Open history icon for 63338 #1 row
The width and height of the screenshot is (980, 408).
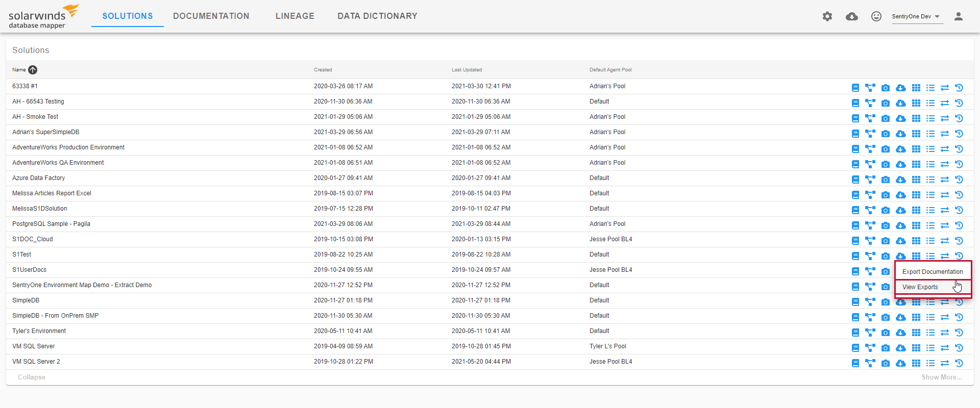(x=959, y=88)
